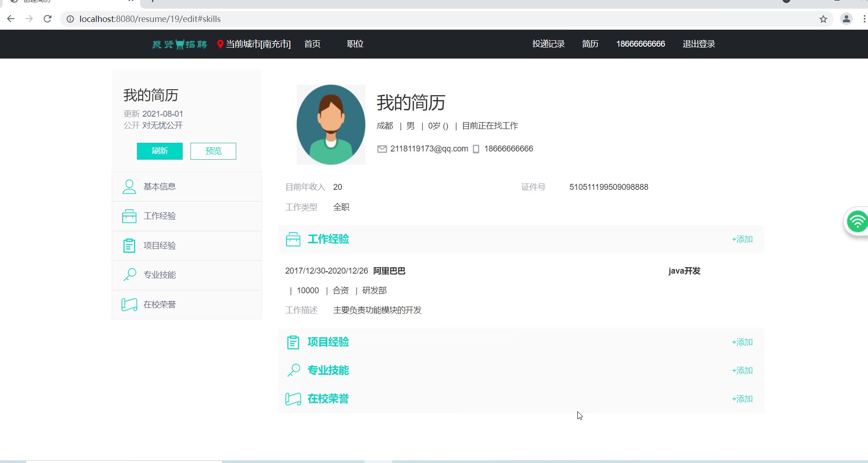Click the 刷新 button
This screenshot has height=463, width=868.
coord(160,151)
